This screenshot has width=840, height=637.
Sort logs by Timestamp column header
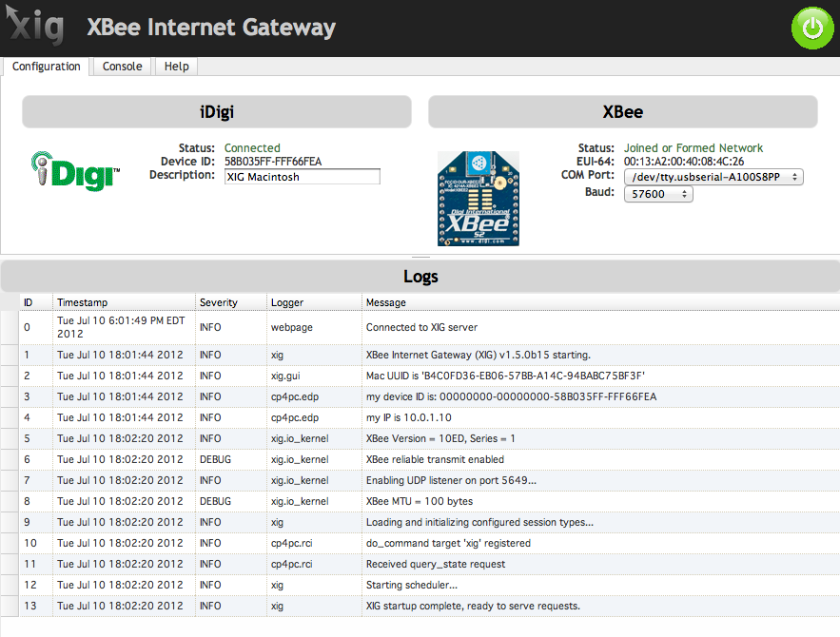124,302
